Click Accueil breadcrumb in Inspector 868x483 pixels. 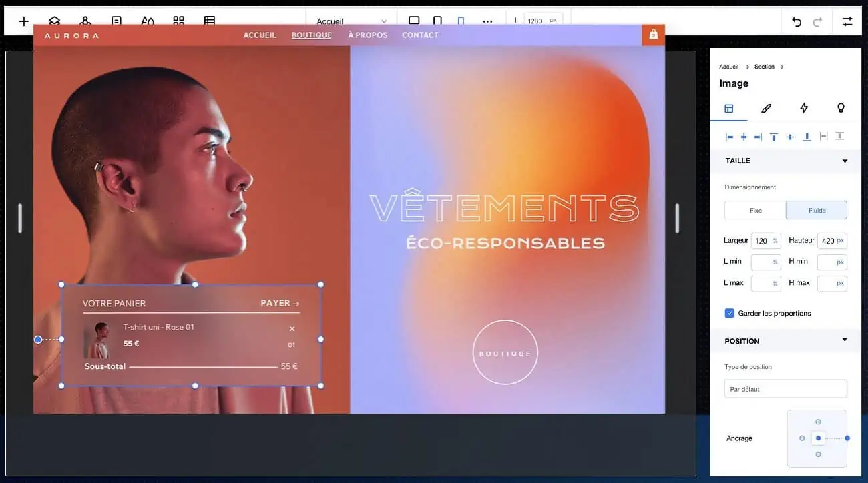[x=728, y=67]
